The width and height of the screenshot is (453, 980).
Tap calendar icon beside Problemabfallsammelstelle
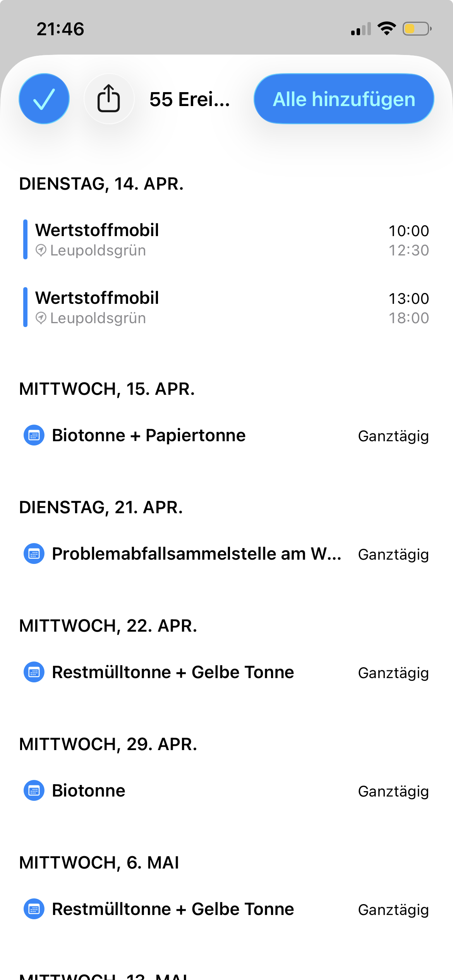(34, 554)
